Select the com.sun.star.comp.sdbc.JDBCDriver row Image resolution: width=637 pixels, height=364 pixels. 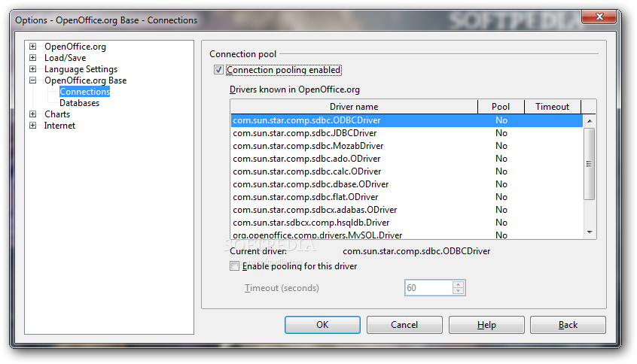pos(407,133)
